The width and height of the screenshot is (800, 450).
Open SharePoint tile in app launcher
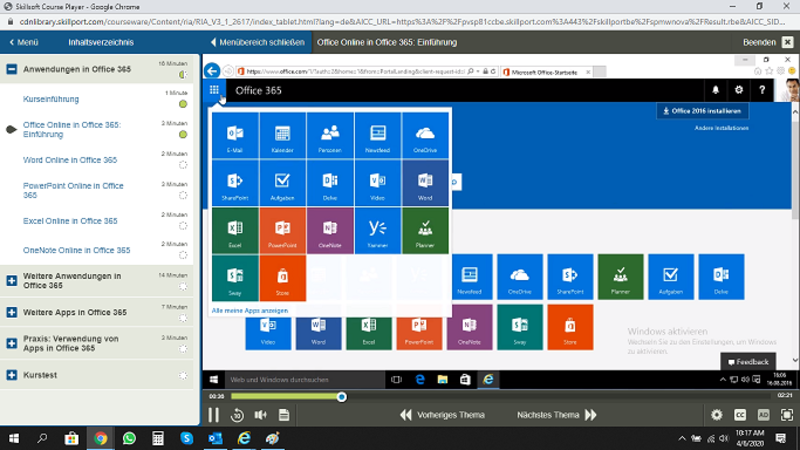(x=235, y=183)
